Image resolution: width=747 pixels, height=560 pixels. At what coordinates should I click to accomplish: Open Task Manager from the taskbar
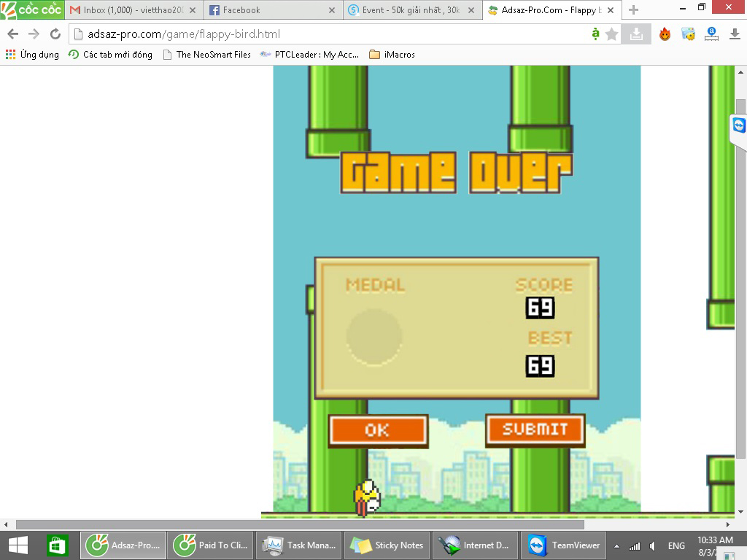pos(299,545)
